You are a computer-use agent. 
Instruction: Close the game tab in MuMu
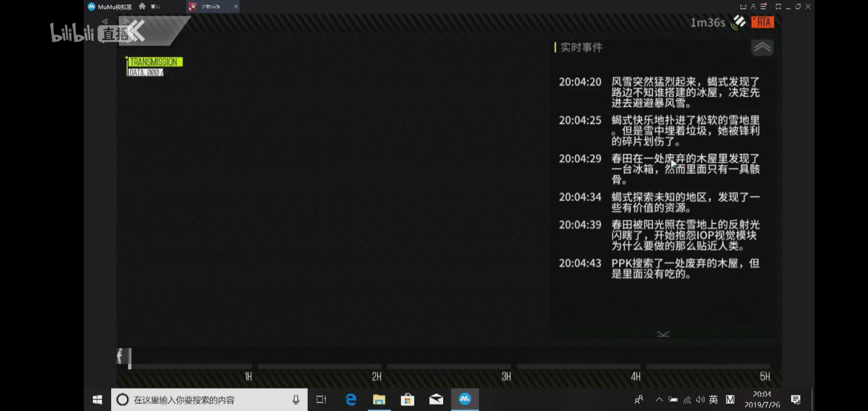236,7
